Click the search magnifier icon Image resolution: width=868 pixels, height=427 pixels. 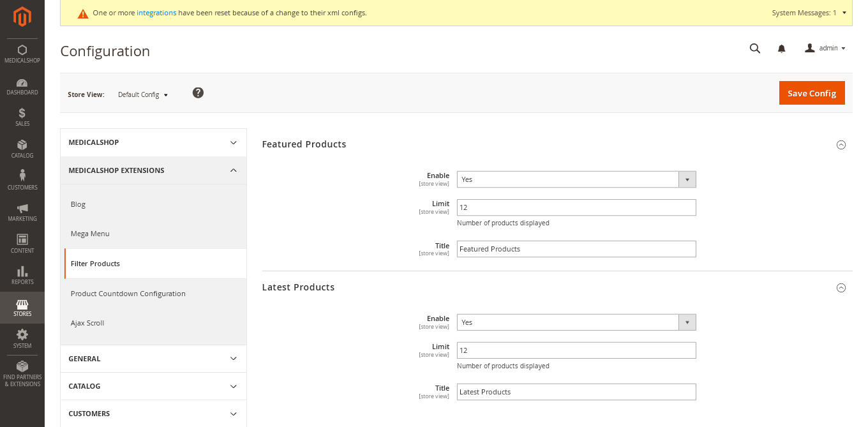click(755, 49)
